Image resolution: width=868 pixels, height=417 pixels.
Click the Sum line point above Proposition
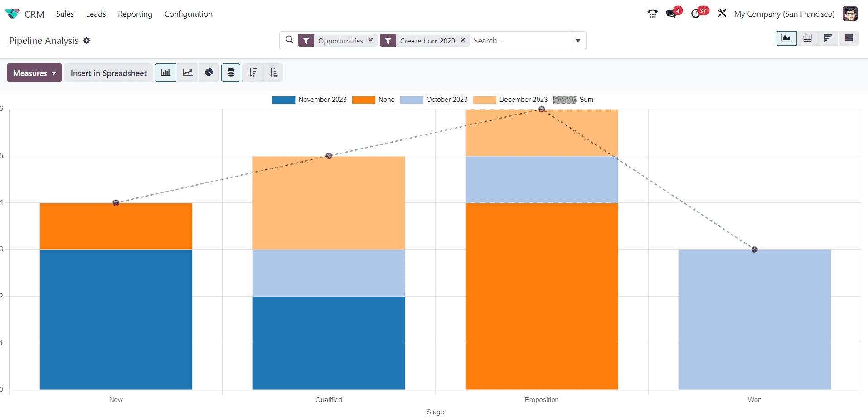542,109
